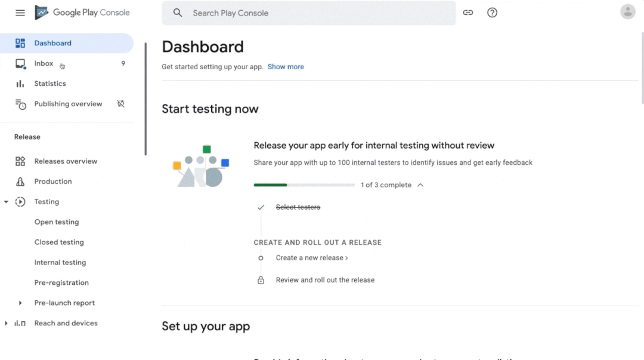The height and width of the screenshot is (360, 644).
Task: Click the checkmark beside Select testers
Action: point(261,207)
